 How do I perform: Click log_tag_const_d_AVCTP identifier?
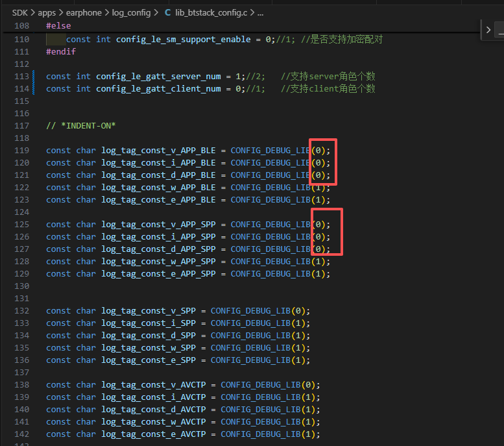(154, 410)
